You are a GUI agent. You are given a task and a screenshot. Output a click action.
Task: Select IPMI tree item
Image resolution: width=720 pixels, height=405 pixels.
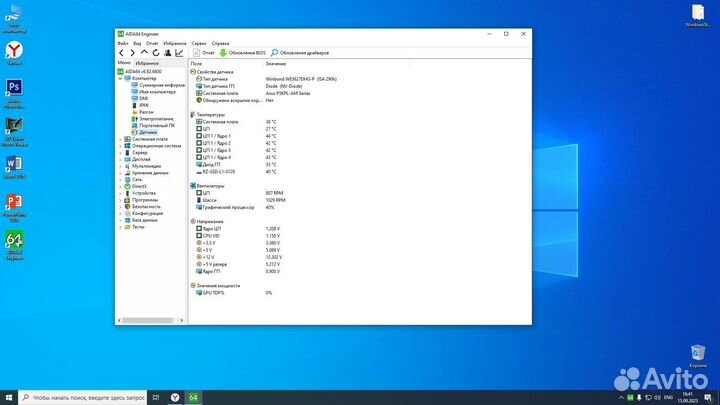click(x=140, y=105)
